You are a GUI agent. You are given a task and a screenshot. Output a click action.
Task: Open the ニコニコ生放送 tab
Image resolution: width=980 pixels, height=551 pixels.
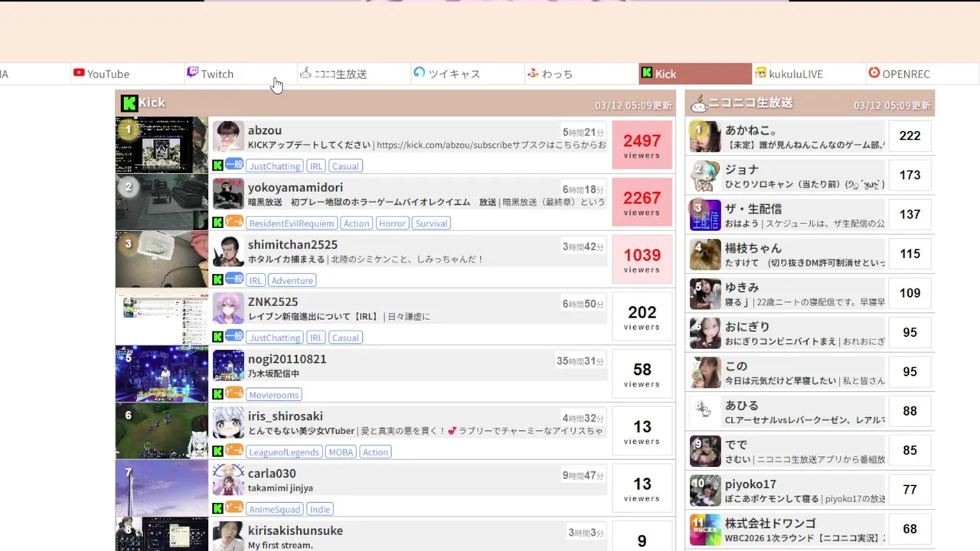pyautogui.click(x=354, y=73)
